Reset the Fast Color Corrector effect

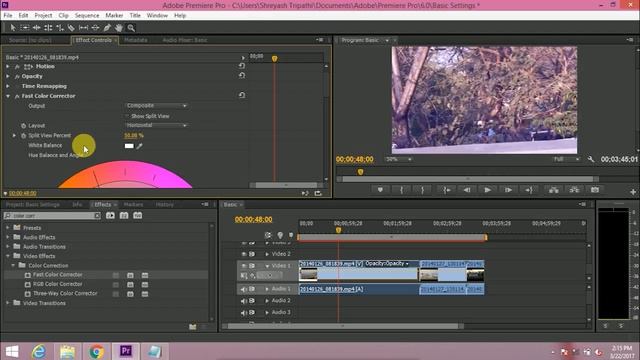tap(242, 95)
